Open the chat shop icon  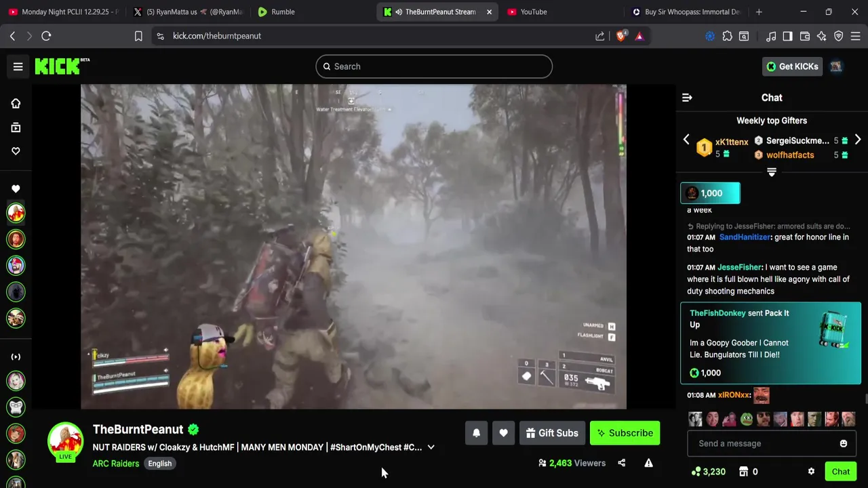click(743, 472)
